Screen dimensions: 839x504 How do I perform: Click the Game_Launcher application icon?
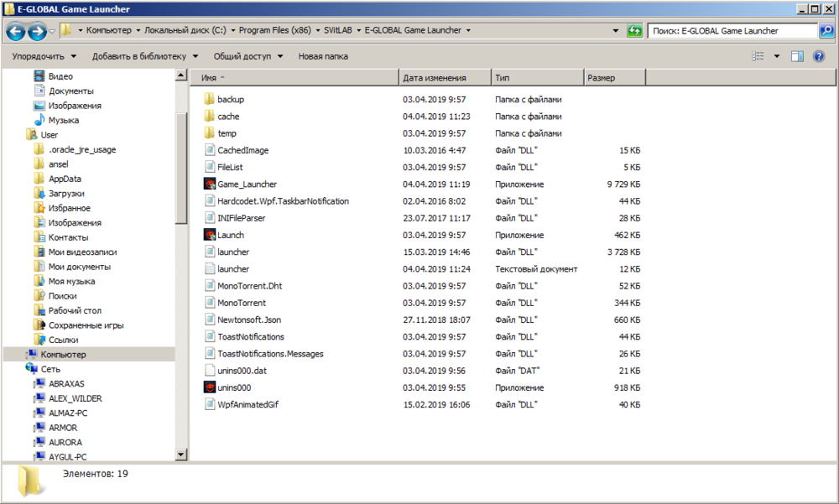(210, 184)
